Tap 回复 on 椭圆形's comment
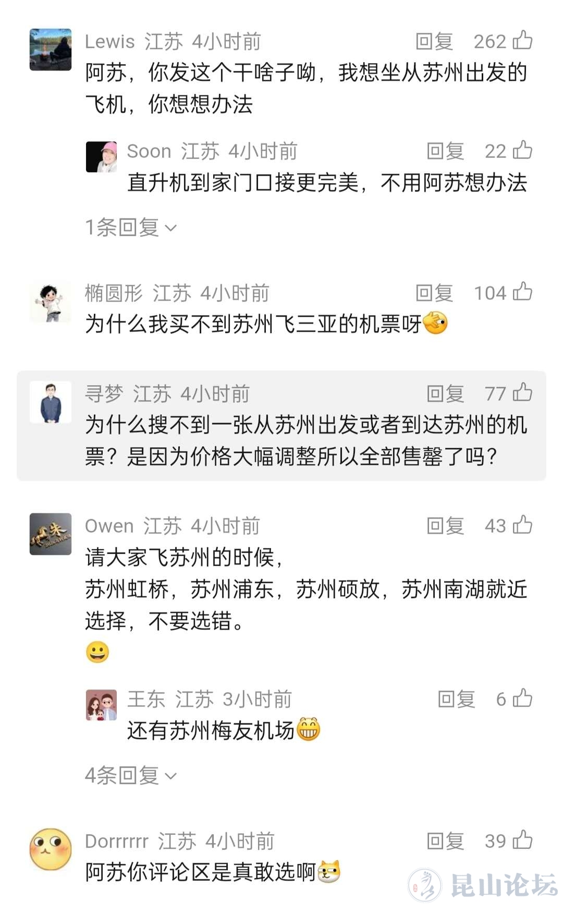 coord(434,293)
